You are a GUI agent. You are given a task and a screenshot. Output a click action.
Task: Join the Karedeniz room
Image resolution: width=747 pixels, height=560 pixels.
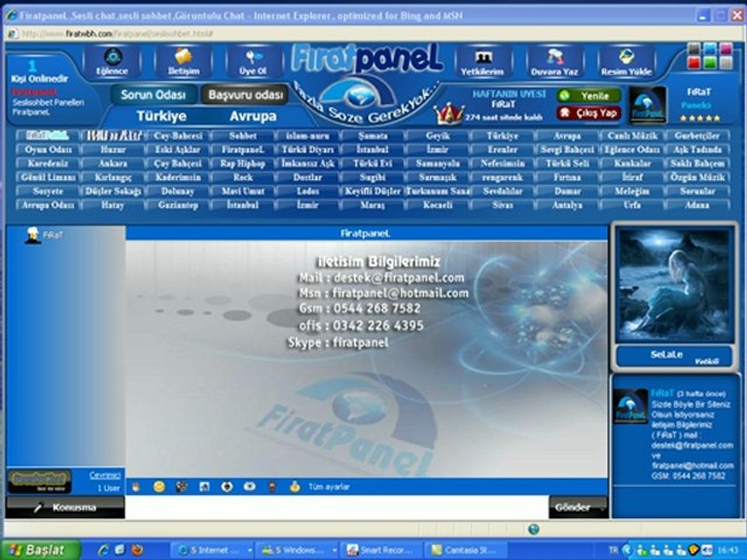(x=47, y=163)
